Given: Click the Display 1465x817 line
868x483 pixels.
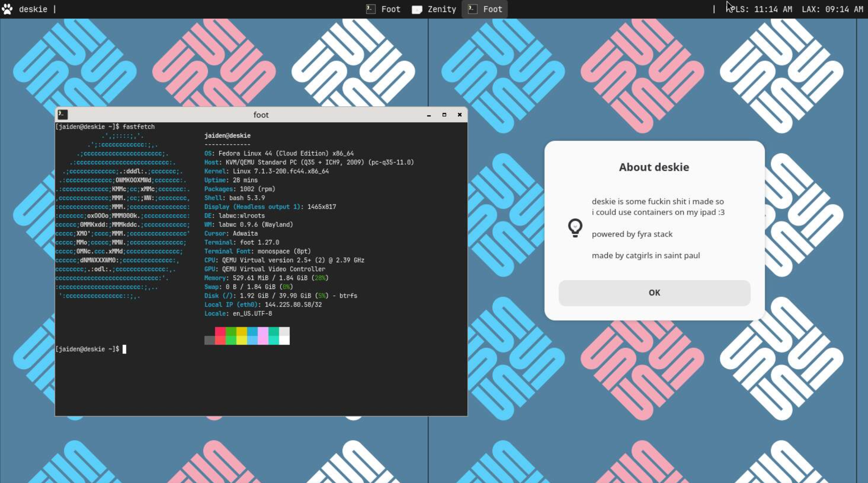Looking at the screenshot, I should pos(270,207).
